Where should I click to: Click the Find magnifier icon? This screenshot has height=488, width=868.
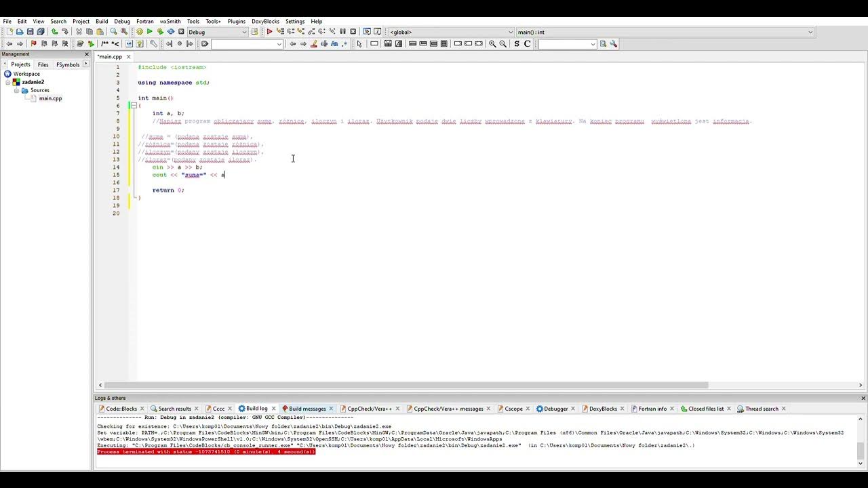point(113,32)
